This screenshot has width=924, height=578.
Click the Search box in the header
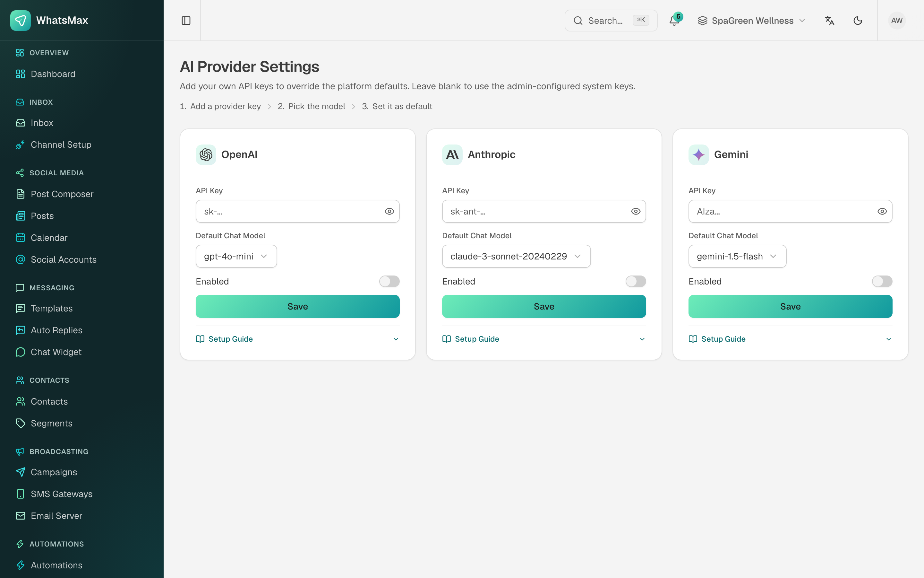611,21
